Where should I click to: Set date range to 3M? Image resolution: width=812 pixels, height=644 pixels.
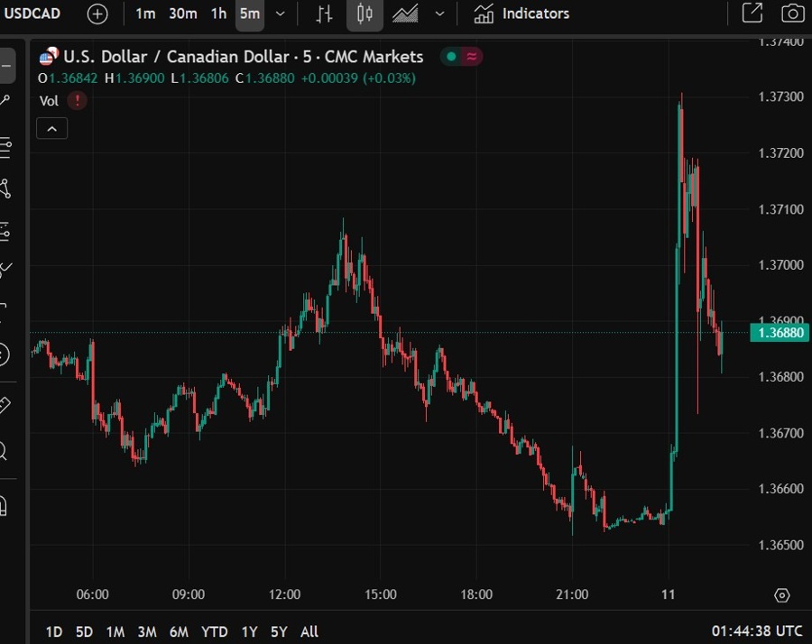147,632
